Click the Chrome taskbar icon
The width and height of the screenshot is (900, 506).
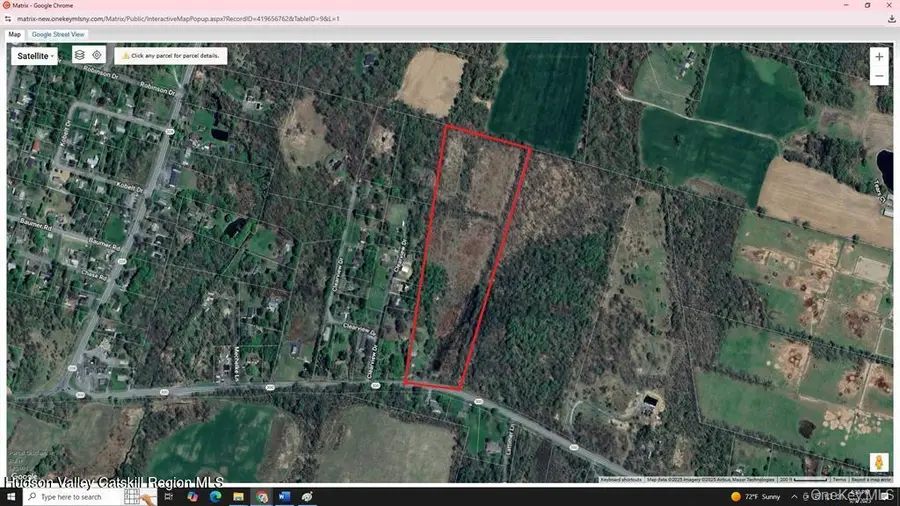[262, 497]
